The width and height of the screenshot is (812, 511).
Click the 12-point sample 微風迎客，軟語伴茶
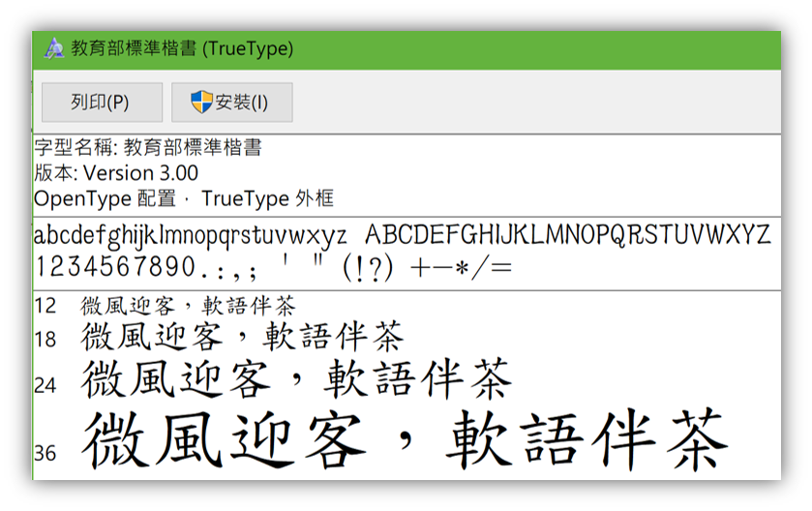[x=188, y=306]
